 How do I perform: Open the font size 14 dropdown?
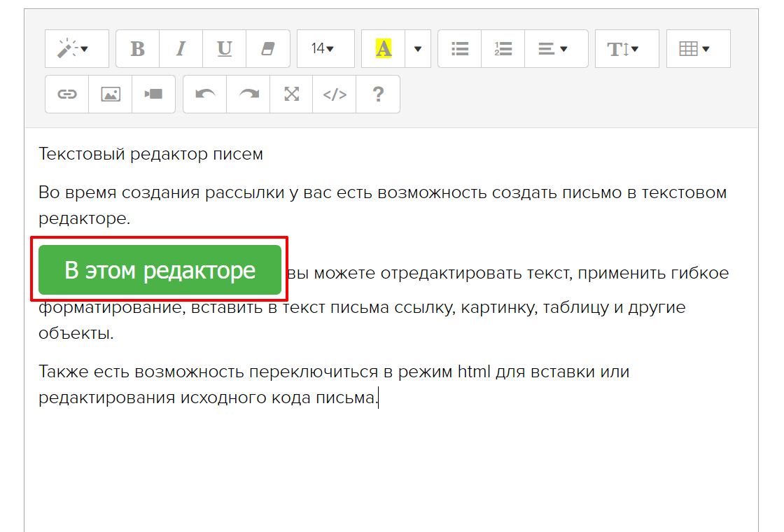click(x=325, y=49)
